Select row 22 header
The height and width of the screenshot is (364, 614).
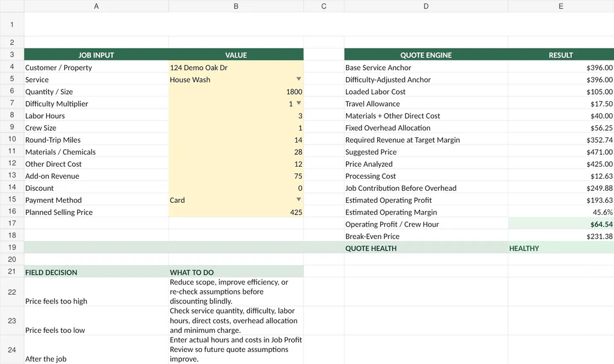[x=12, y=292]
